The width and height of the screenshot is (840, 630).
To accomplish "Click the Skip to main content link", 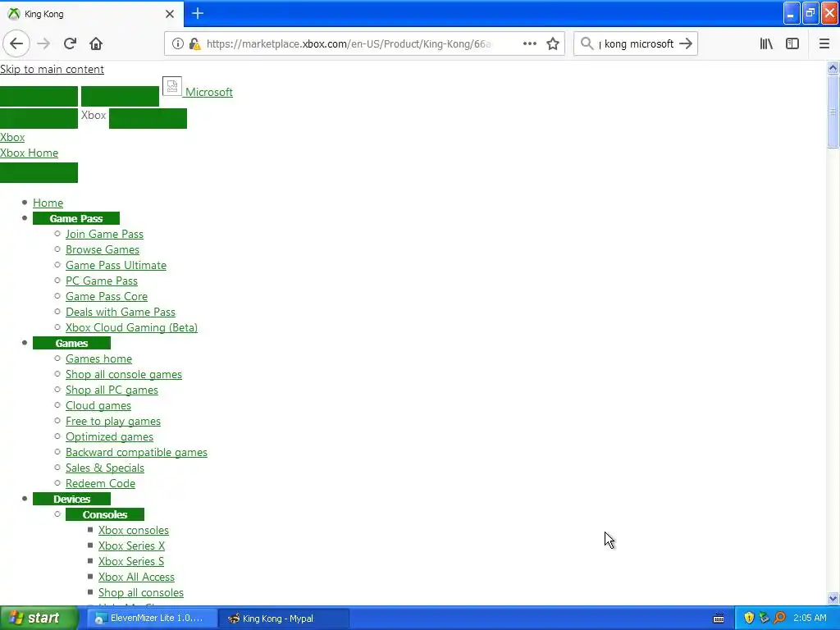I will [52, 69].
